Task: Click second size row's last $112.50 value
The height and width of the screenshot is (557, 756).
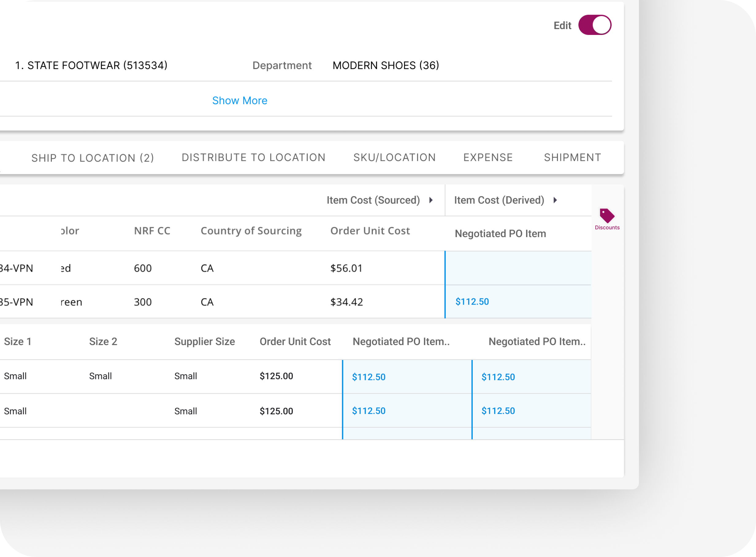Action: [498, 411]
